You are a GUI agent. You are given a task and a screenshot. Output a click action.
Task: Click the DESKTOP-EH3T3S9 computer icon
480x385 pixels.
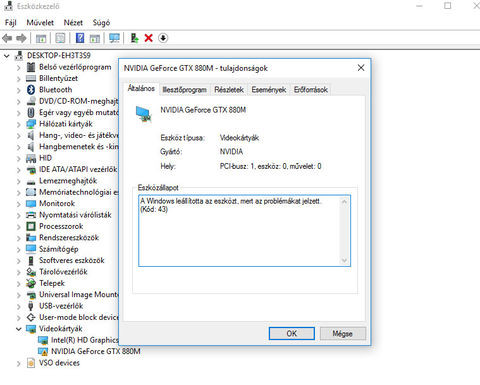(x=19, y=56)
